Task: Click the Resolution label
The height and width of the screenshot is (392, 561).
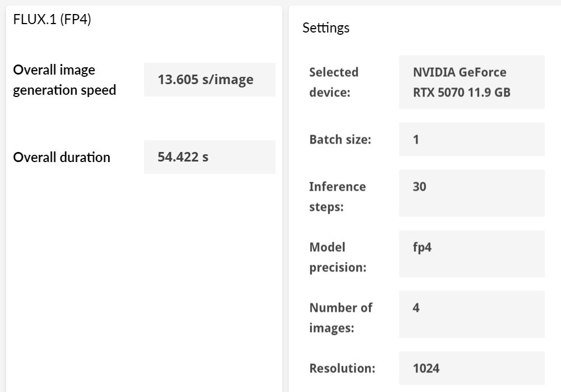Action: click(342, 368)
